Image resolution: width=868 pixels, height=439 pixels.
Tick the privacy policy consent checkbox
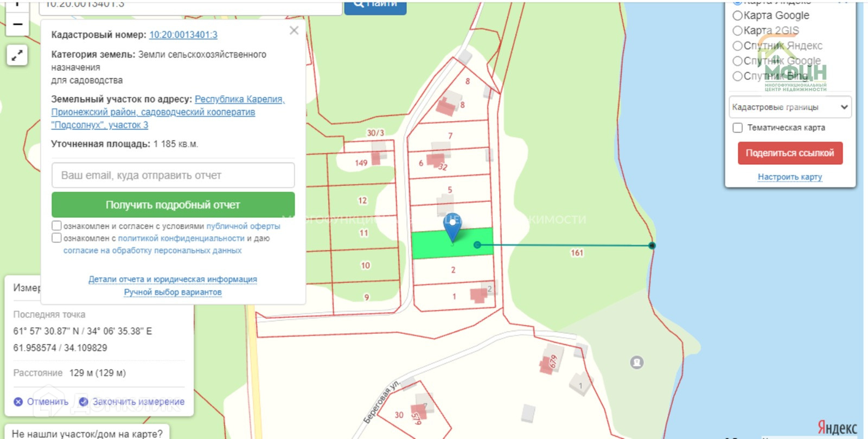coord(56,238)
